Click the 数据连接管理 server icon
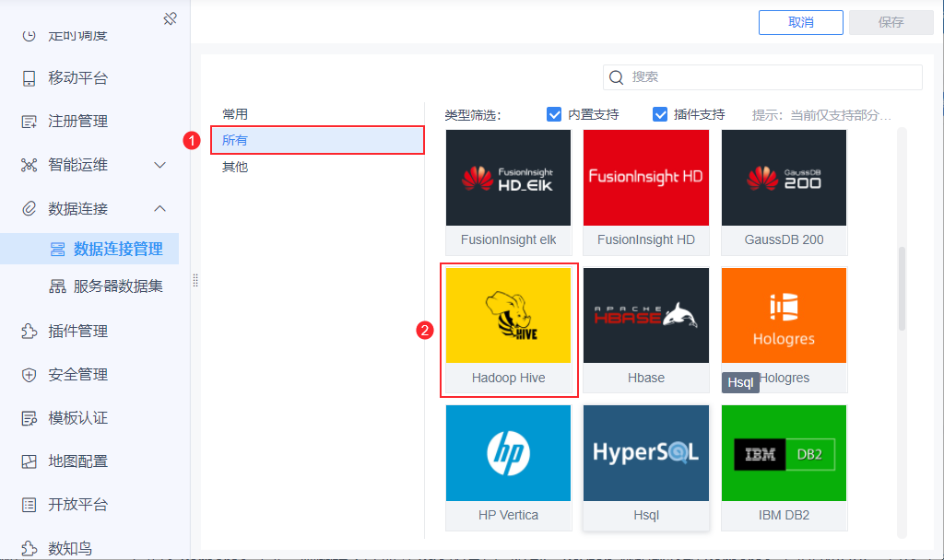The height and width of the screenshot is (560, 944). (x=58, y=249)
